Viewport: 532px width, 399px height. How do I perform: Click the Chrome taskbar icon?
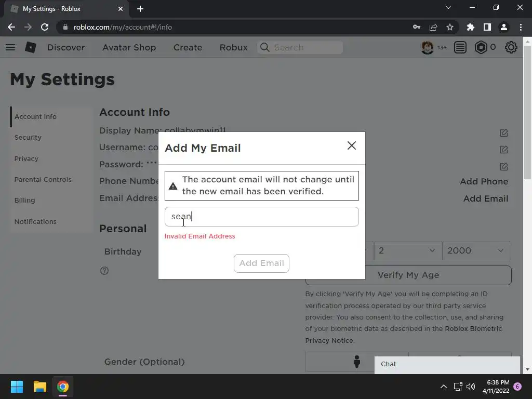[x=62, y=387]
